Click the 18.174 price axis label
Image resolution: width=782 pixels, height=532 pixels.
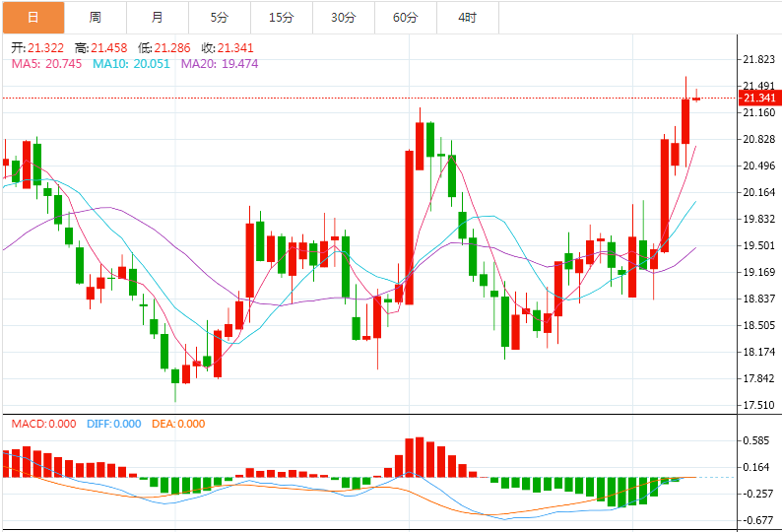point(759,352)
